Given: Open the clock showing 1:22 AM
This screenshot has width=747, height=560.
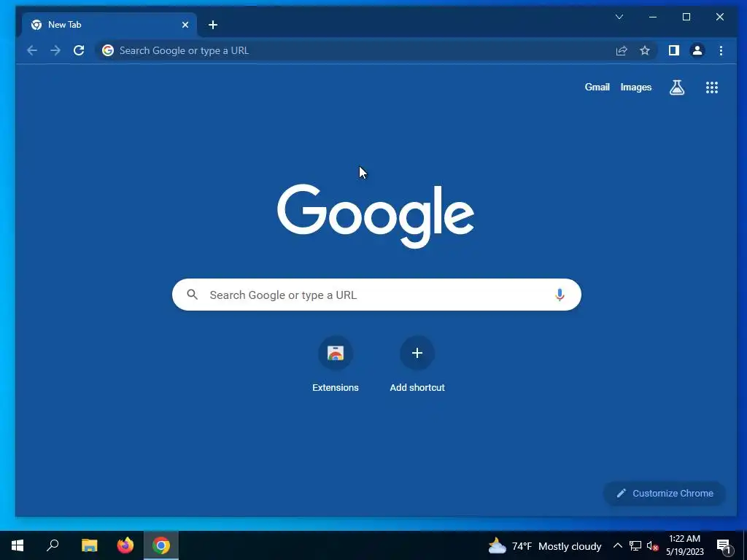Looking at the screenshot, I should [x=684, y=545].
